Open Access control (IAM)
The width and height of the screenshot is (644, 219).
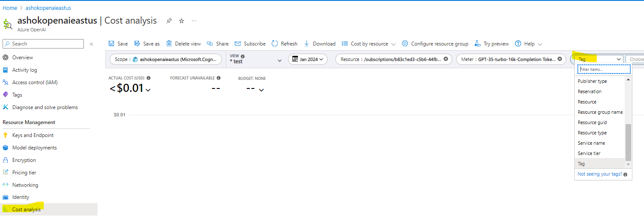coord(35,82)
